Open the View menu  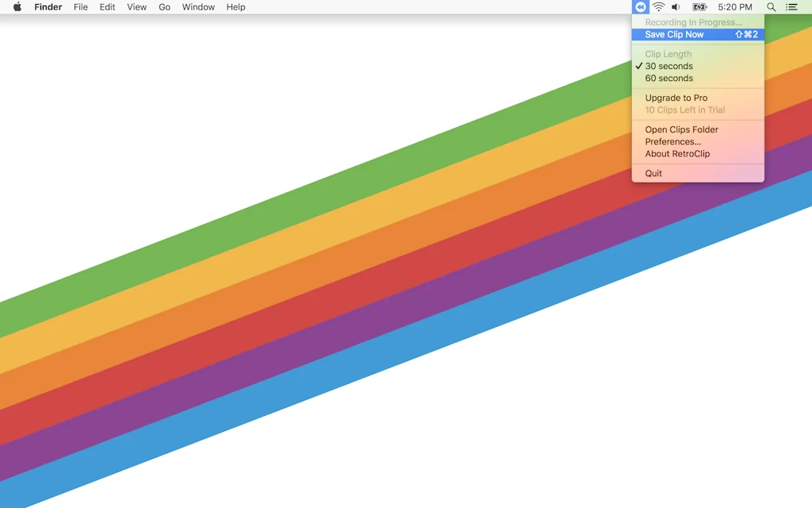pyautogui.click(x=136, y=7)
